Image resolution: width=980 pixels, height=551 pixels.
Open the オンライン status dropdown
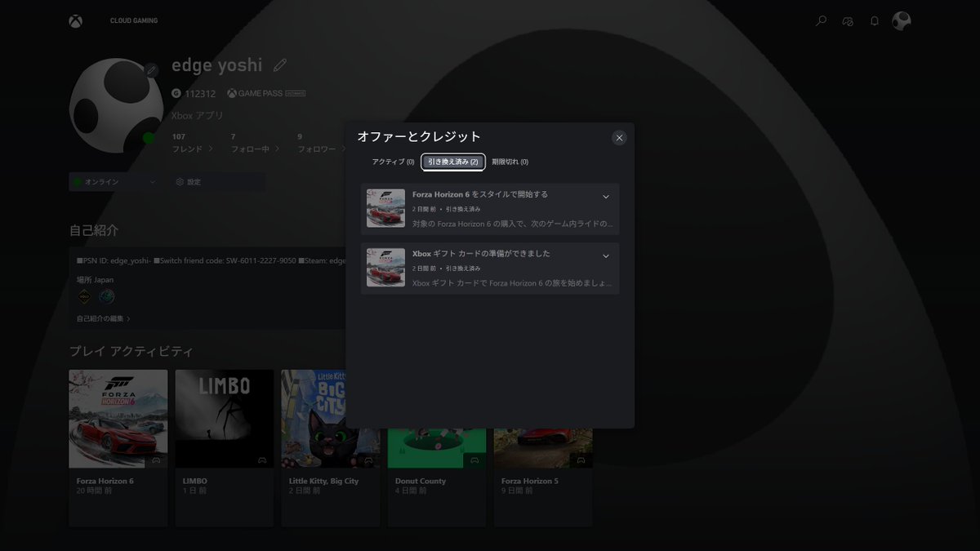pos(114,182)
